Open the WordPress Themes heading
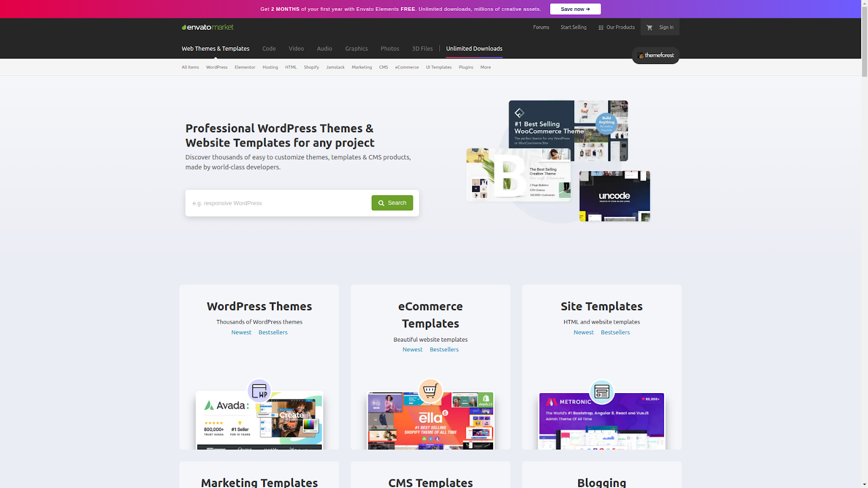The image size is (868, 488). 259,306
